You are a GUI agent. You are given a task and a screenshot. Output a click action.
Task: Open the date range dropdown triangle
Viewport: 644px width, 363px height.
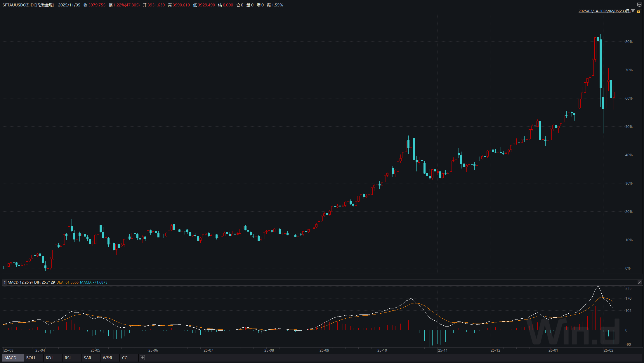click(x=633, y=11)
